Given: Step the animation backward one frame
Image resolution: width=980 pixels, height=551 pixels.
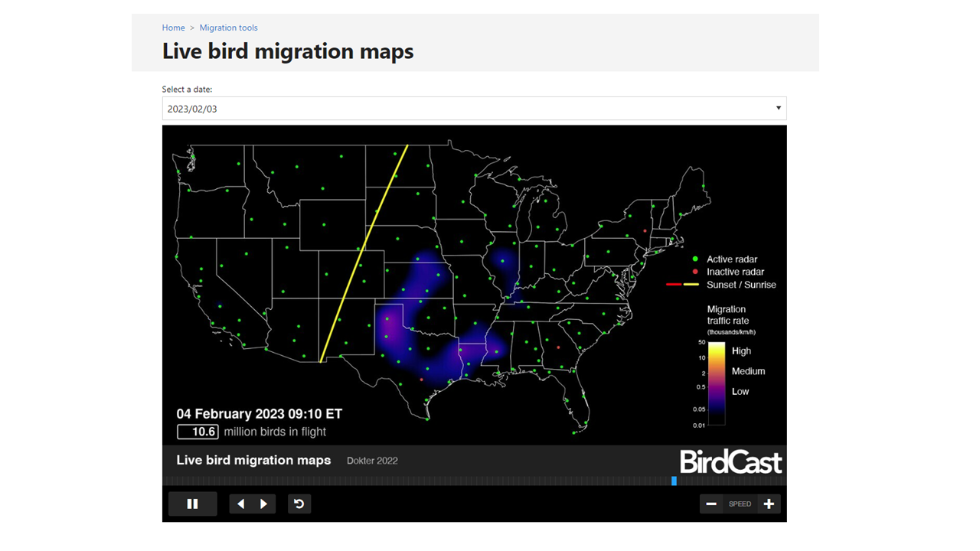Looking at the screenshot, I should [x=240, y=504].
